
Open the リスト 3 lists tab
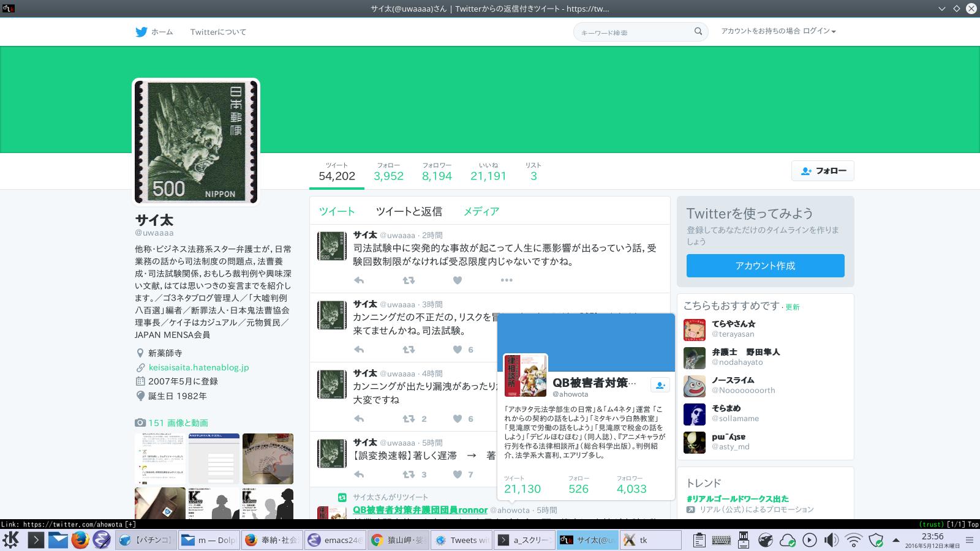click(533, 172)
